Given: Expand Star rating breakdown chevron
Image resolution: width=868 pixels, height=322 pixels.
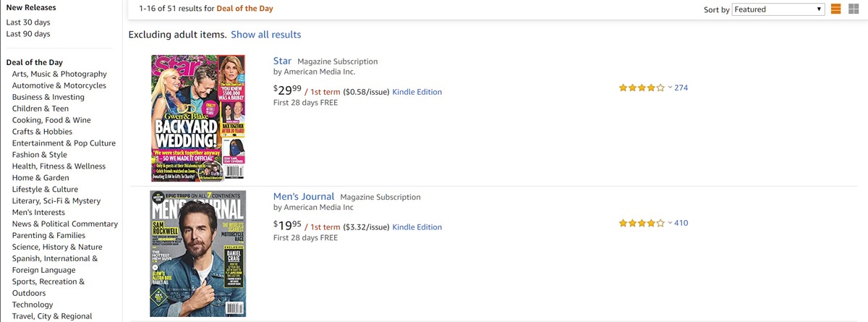Looking at the screenshot, I should tap(670, 88).
